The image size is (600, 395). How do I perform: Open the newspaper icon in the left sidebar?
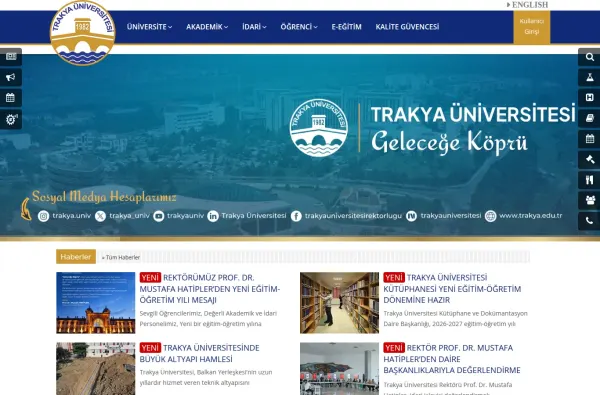tap(11, 57)
